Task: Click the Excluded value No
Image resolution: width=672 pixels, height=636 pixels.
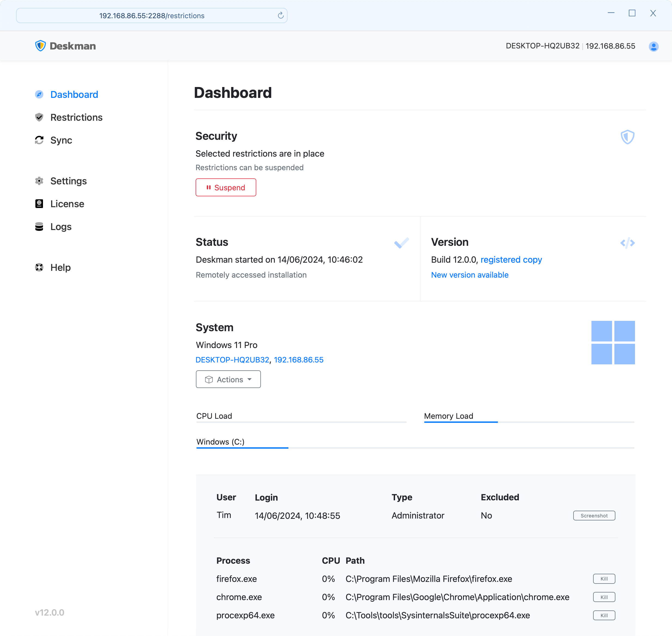Action: tap(486, 516)
